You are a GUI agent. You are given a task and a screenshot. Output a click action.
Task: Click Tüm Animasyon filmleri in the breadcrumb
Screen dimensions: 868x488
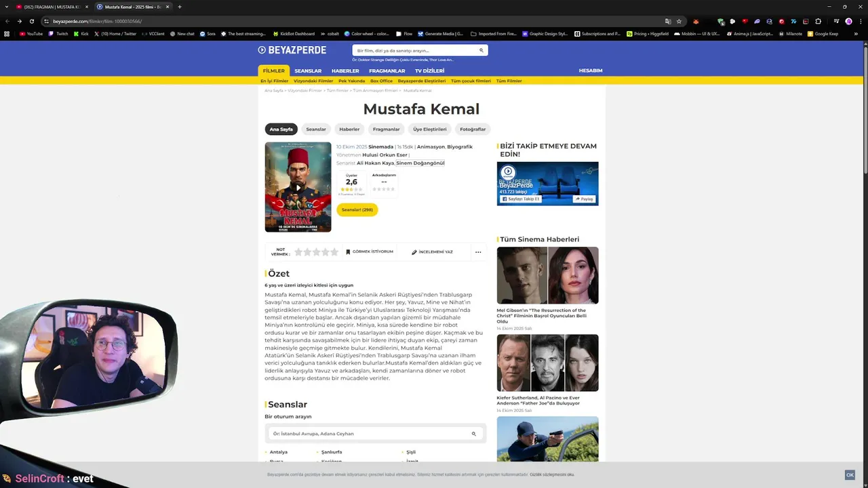tap(375, 90)
